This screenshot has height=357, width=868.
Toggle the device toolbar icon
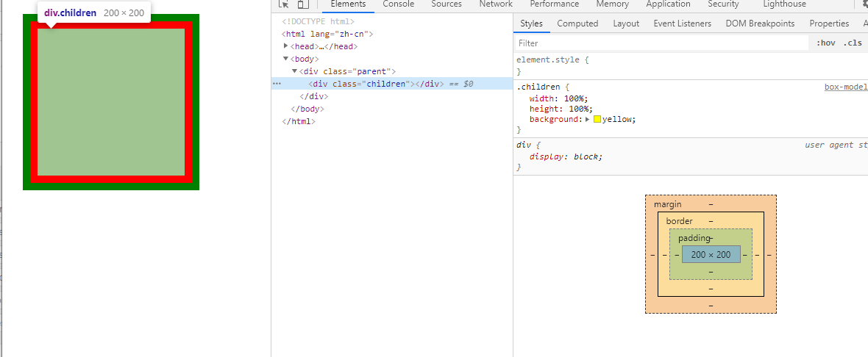tap(302, 4)
